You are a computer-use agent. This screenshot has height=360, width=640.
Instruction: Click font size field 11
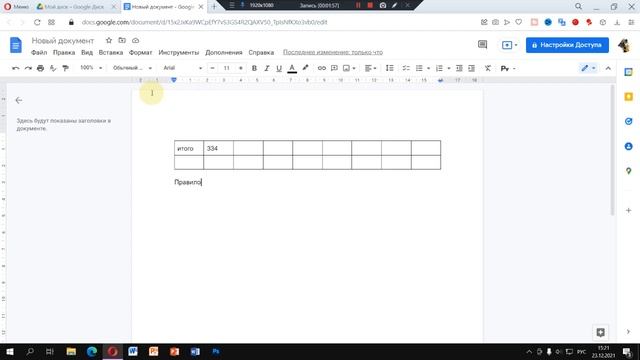[227, 68]
